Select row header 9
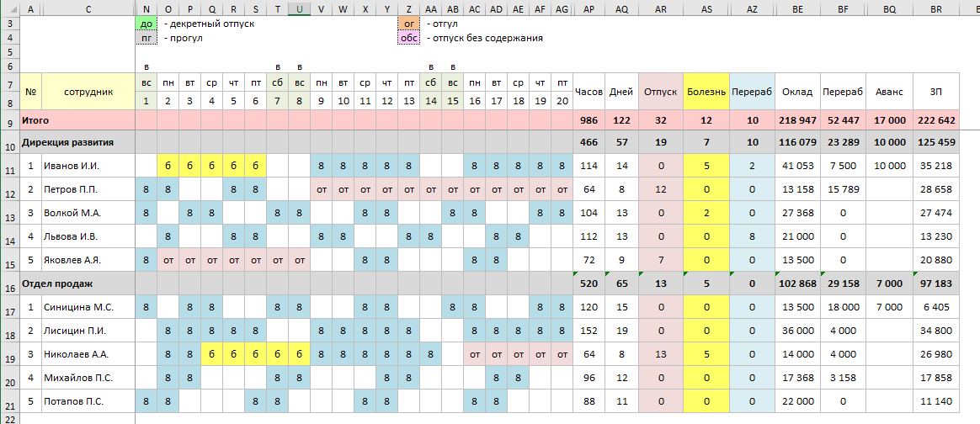The height and width of the screenshot is (424, 980). point(11,119)
